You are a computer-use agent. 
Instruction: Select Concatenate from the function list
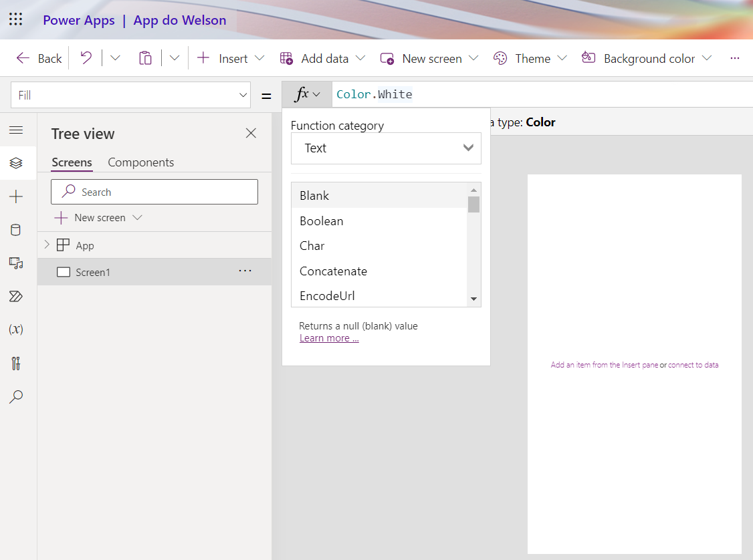tap(333, 271)
